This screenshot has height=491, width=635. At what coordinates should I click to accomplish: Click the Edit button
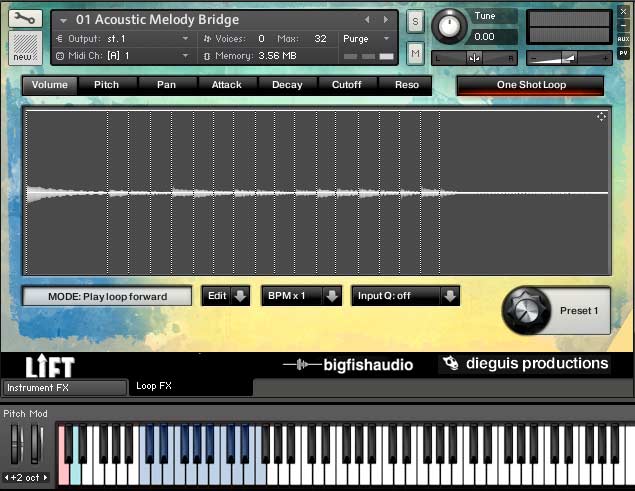[217, 296]
